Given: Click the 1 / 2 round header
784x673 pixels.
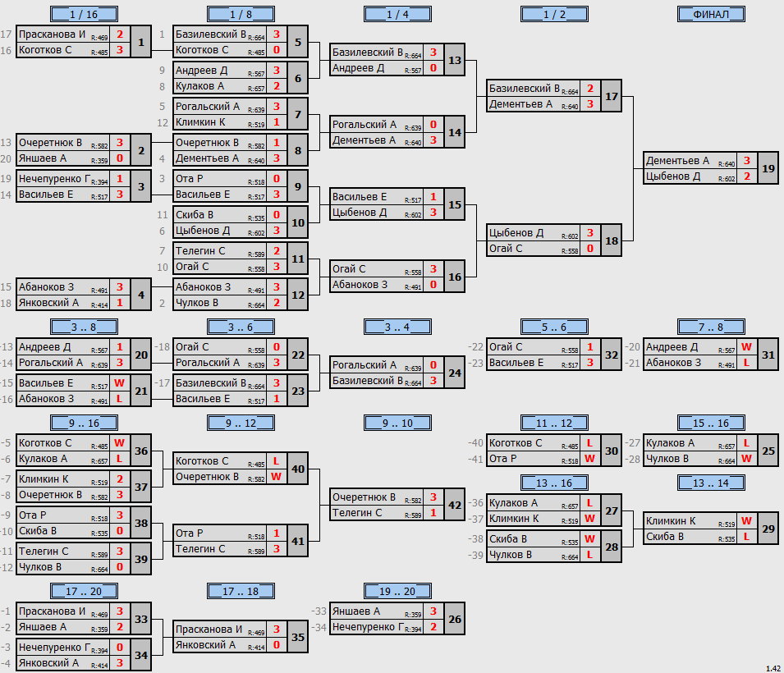Looking at the screenshot, I should click(554, 14).
